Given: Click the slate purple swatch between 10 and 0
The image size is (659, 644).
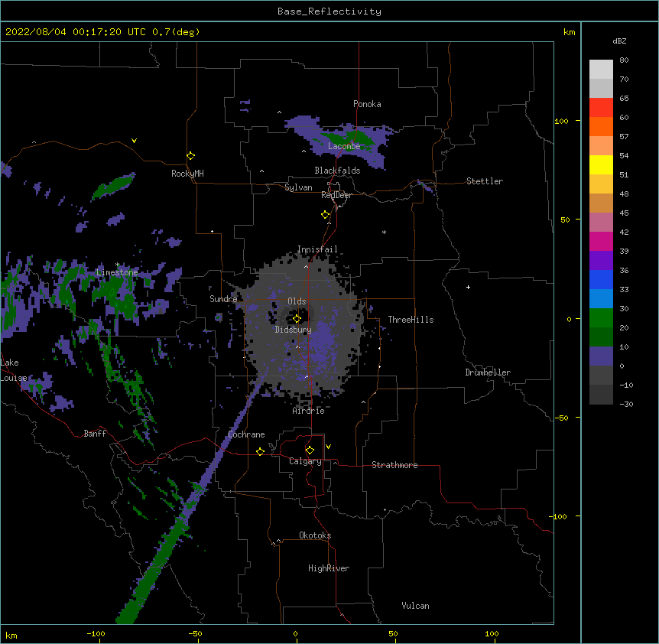Looking at the screenshot, I should pyautogui.click(x=601, y=356).
